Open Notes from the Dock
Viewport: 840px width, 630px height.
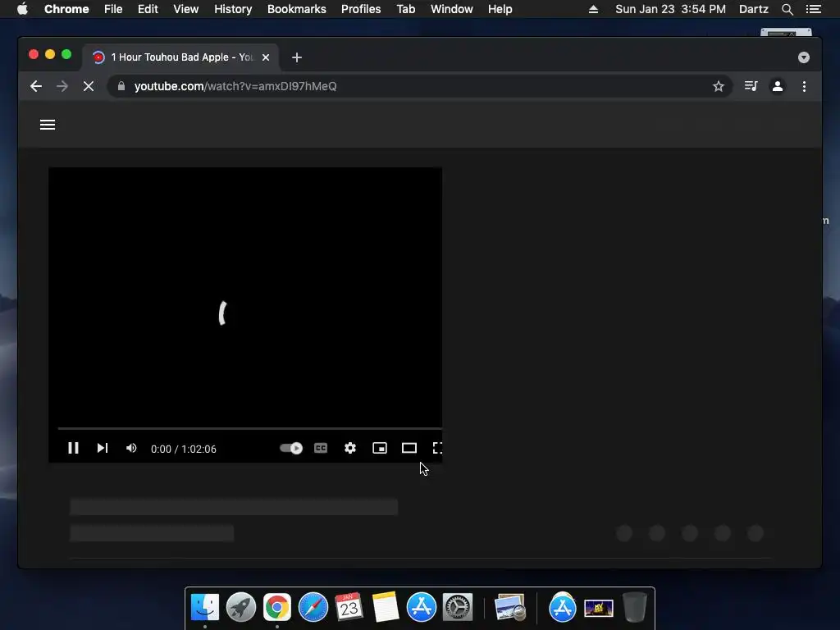click(x=386, y=608)
